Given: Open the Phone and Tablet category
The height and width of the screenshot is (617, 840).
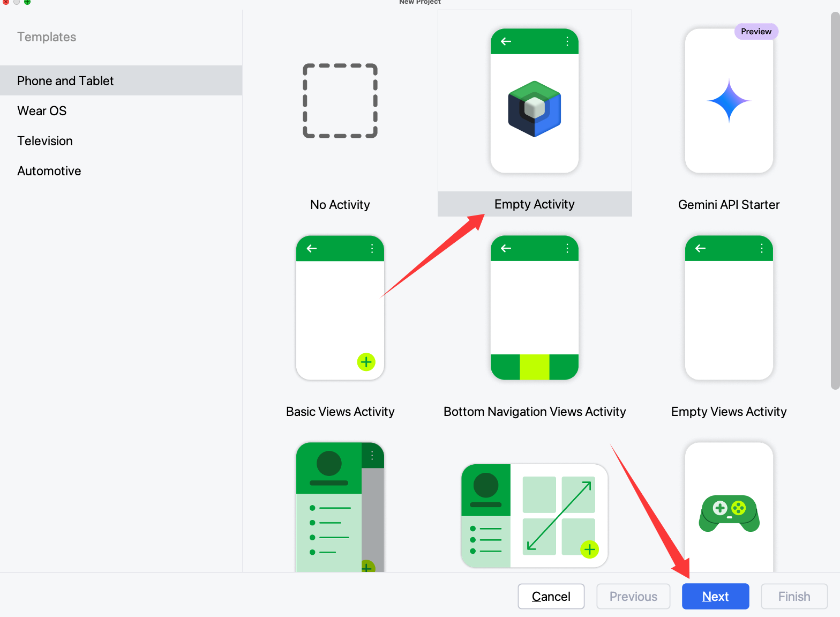Looking at the screenshot, I should (65, 81).
